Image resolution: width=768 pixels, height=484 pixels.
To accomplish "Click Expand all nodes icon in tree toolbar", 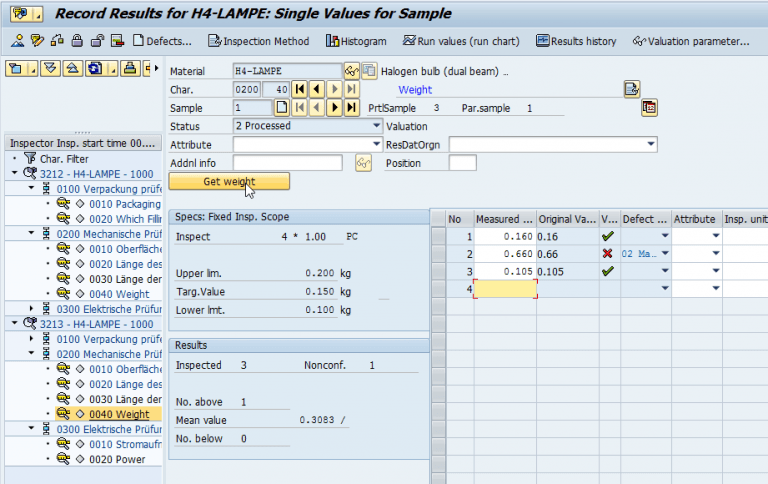I will coord(50,69).
